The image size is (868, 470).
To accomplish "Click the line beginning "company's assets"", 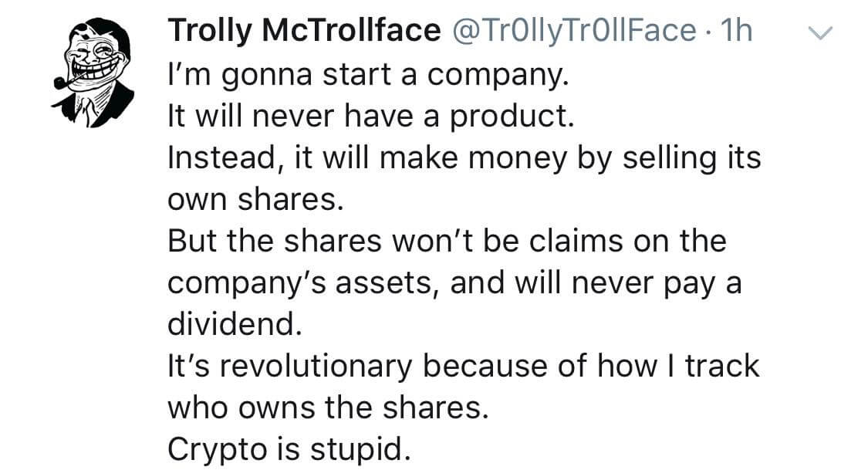I will (454, 282).
